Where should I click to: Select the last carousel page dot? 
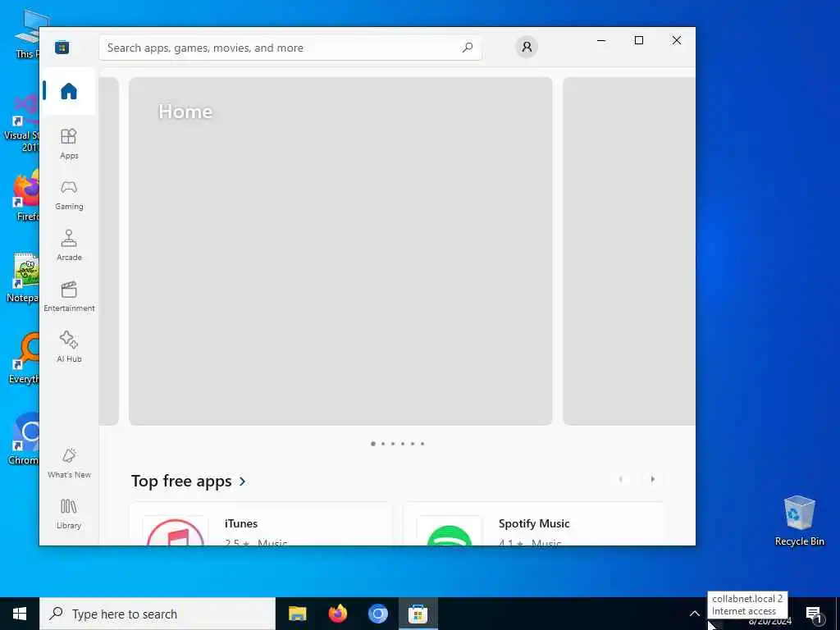(x=422, y=444)
